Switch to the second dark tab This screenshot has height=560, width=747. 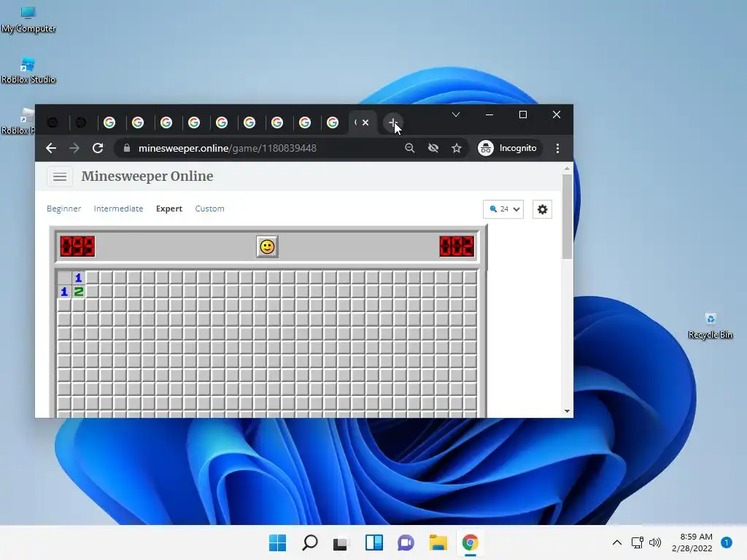click(81, 122)
